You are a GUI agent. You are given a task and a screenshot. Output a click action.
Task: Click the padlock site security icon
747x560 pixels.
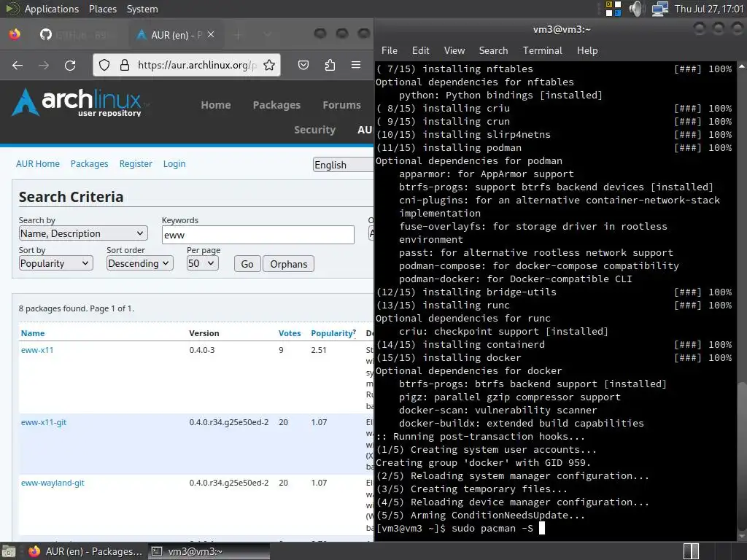(x=124, y=65)
